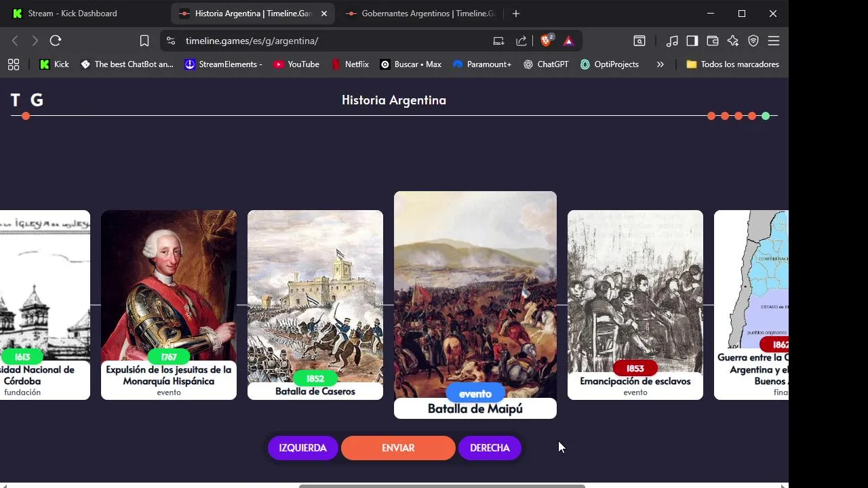Click the ENVIAR button

pos(398,448)
